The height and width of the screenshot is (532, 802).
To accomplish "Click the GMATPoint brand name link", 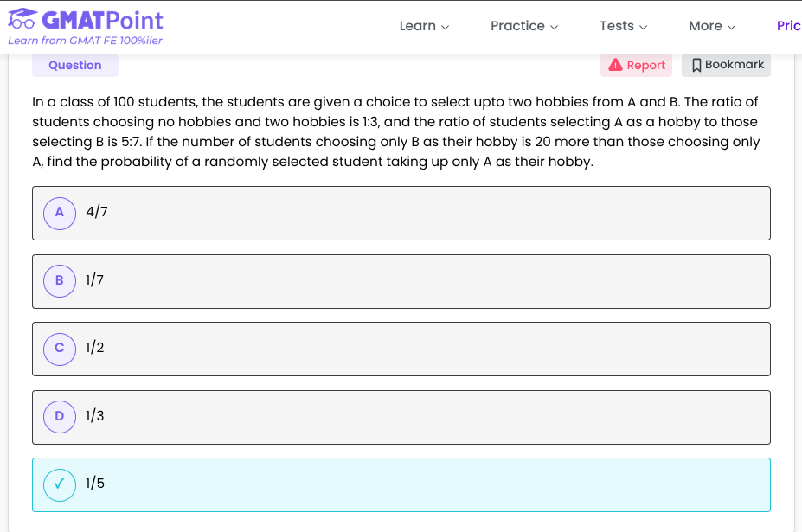I will (x=103, y=19).
